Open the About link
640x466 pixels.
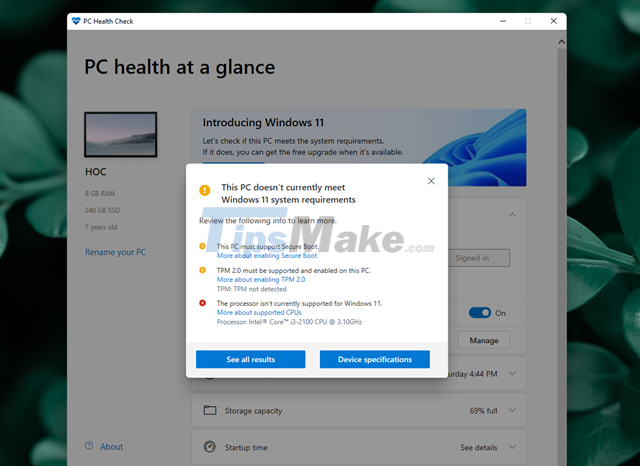(111, 447)
